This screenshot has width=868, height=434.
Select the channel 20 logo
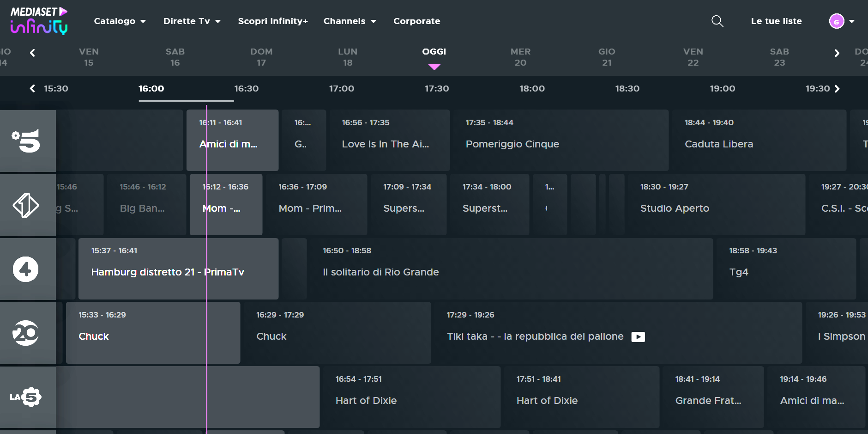click(x=26, y=333)
